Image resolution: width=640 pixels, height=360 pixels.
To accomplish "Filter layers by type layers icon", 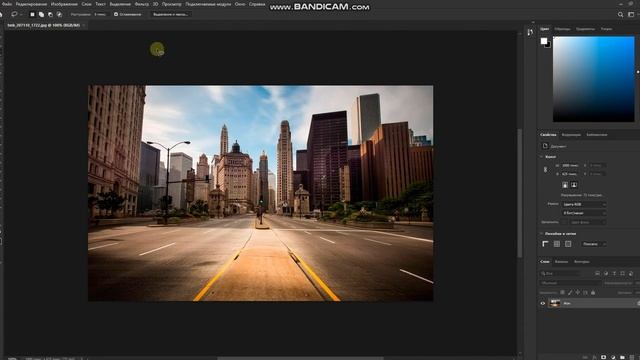I will [614, 273].
